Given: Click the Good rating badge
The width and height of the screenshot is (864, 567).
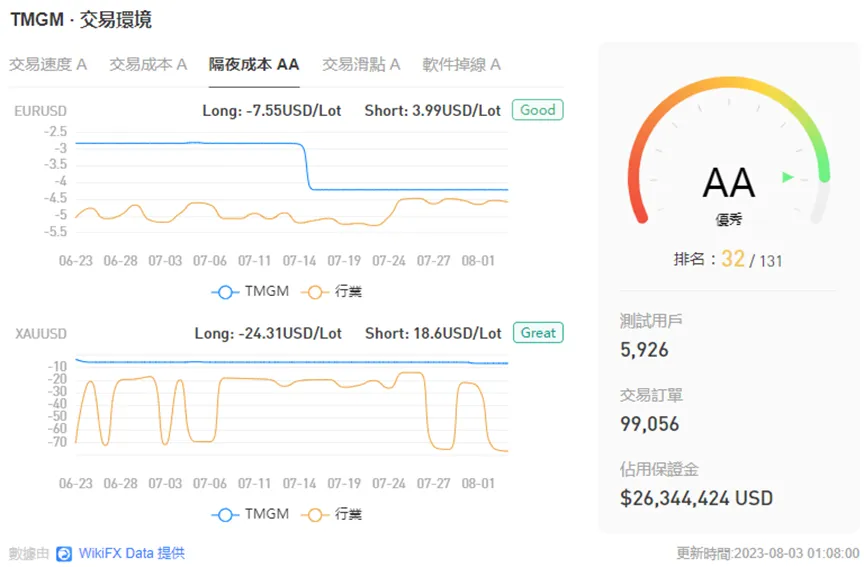Looking at the screenshot, I should [538, 110].
